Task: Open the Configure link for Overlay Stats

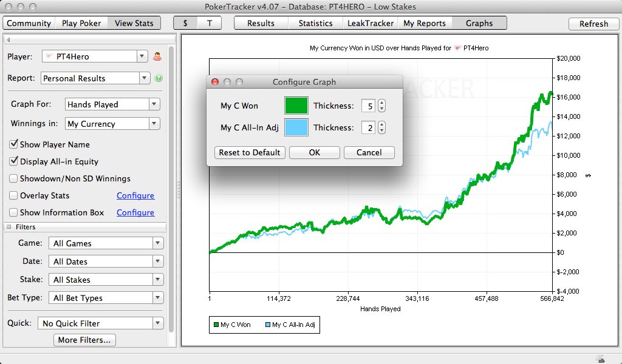Action: 135,195
